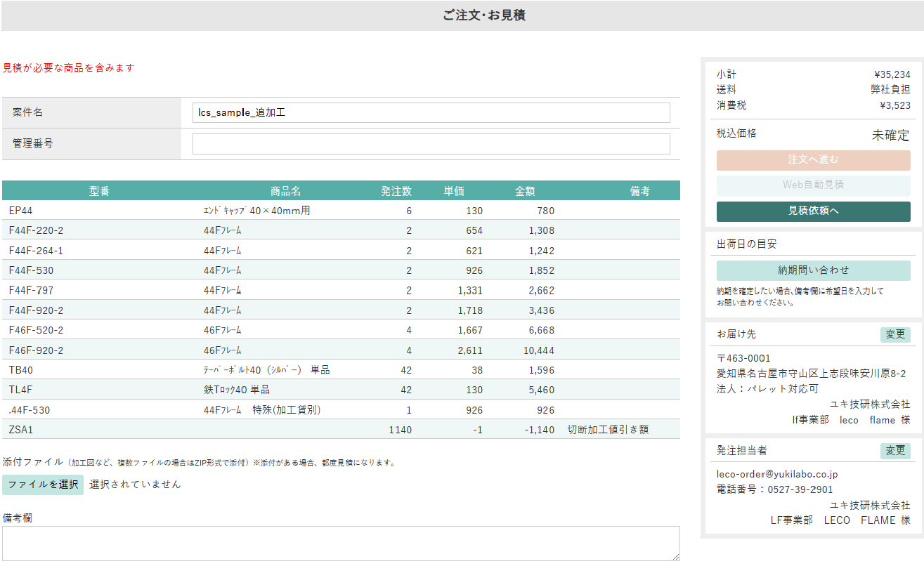Click inside the 備考欄 text area
Image resolution: width=924 pixels, height=566 pixels.
[340, 543]
